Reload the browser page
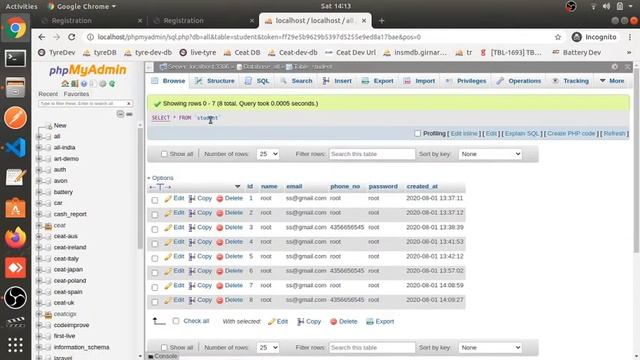The height and width of the screenshot is (360, 640). [71, 37]
